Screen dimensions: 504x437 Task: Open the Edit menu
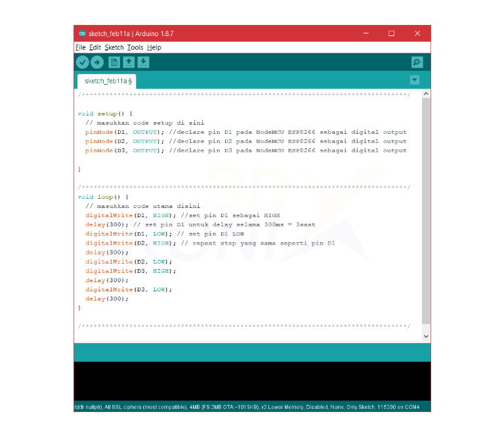coord(95,47)
